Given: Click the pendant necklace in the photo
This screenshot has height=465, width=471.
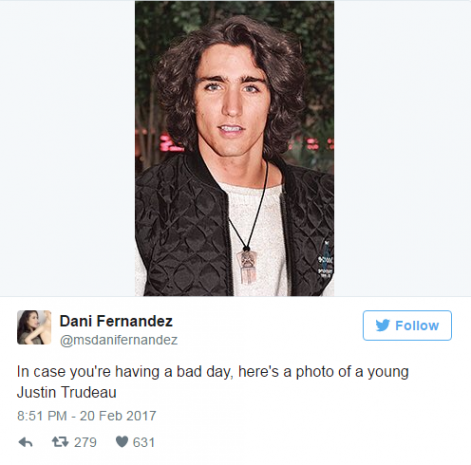Looking at the screenshot, I should [x=247, y=267].
